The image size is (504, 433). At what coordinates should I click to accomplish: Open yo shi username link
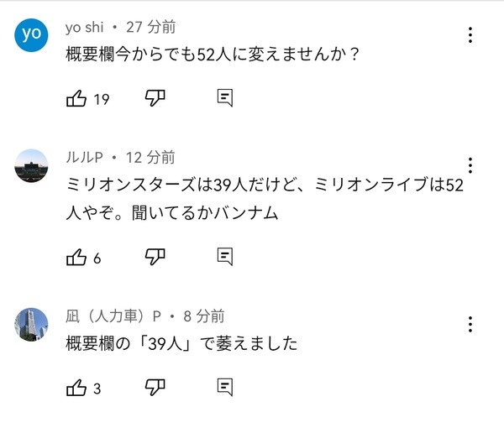(x=84, y=27)
